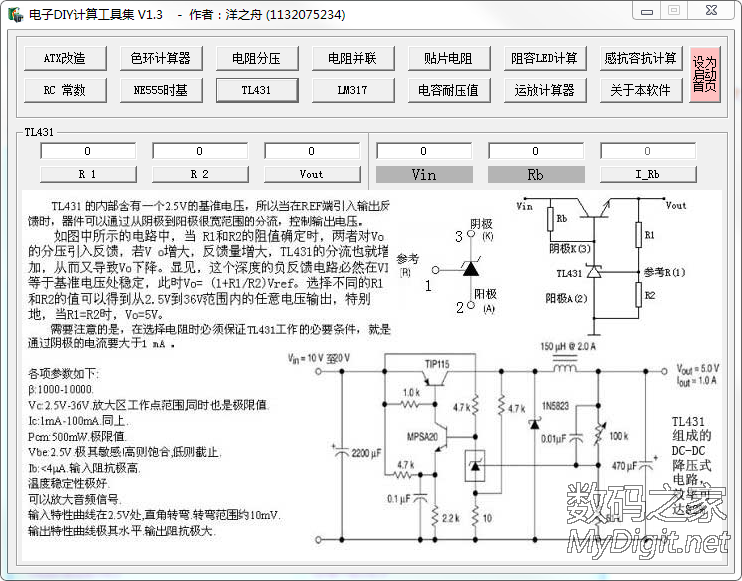Viewport: 742px width, 581px height.
Task: Click the '温度稳定性极好' text line
Action: click(69, 484)
